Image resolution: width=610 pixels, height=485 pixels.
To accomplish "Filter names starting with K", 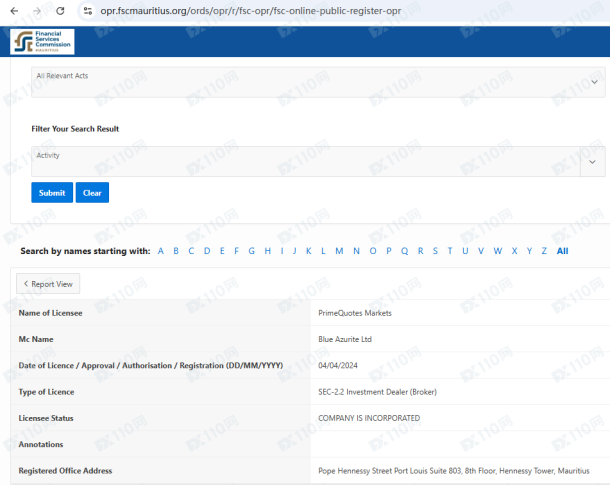I will pyautogui.click(x=309, y=251).
